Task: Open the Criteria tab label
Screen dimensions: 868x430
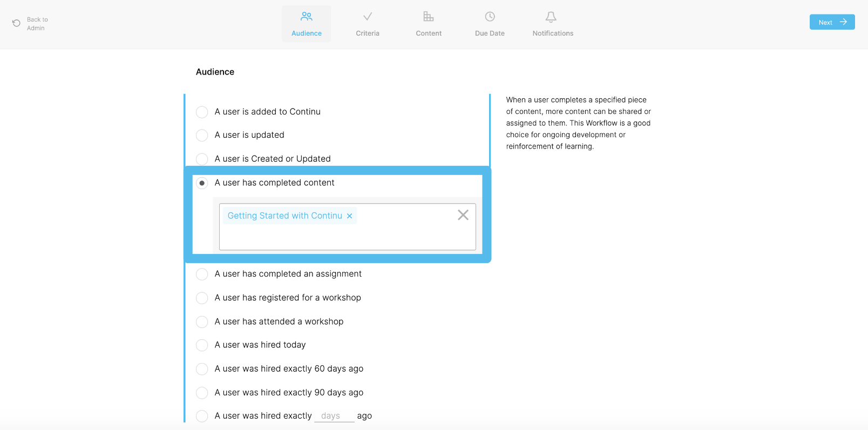Action: pos(368,33)
